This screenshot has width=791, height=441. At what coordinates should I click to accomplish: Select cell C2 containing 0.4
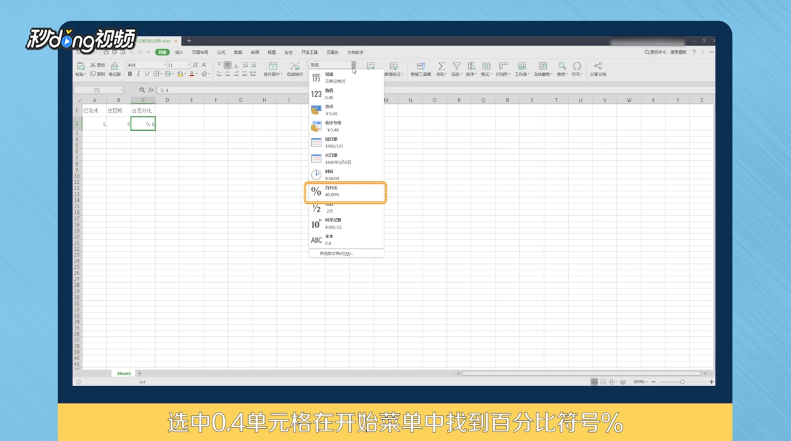pos(143,124)
